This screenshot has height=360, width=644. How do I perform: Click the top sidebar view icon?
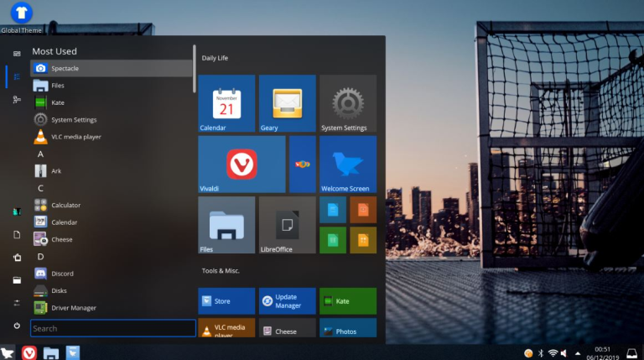[17, 54]
